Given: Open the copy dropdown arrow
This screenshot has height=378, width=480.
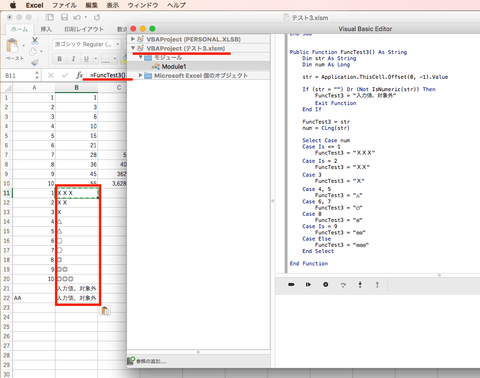Looking at the screenshot, I should coord(41,52).
